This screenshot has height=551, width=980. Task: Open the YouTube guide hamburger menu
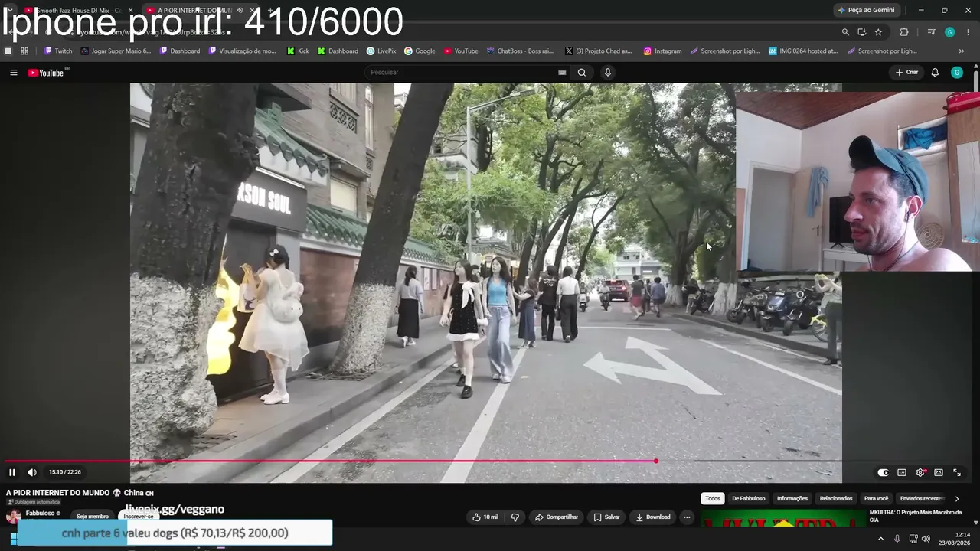(x=13, y=73)
